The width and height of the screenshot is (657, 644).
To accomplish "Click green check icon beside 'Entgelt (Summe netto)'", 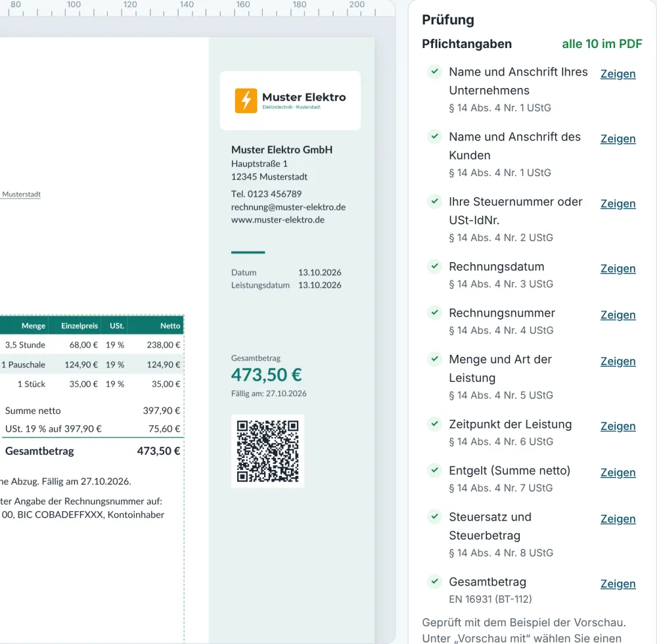I will pos(434,470).
